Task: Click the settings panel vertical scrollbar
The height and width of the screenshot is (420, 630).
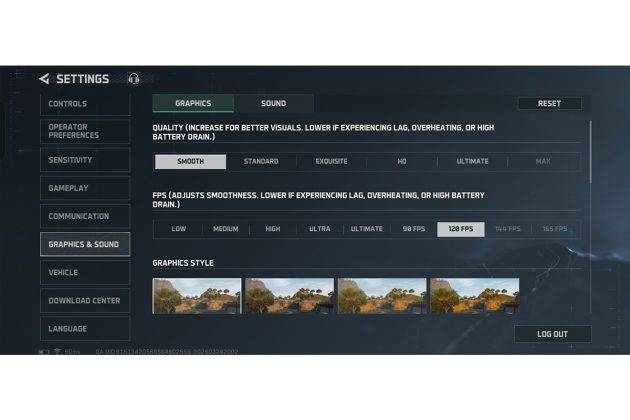Action: point(591,153)
